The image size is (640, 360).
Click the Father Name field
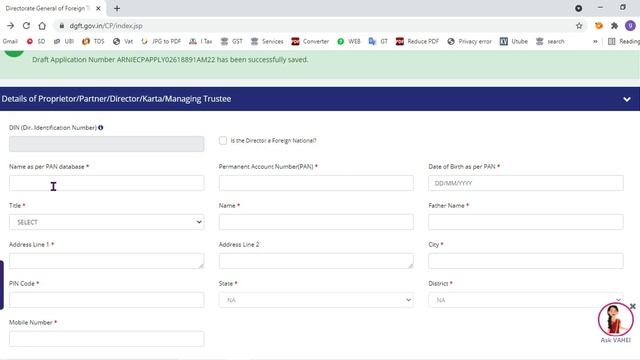pyautogui.click(x=526, y=222)
